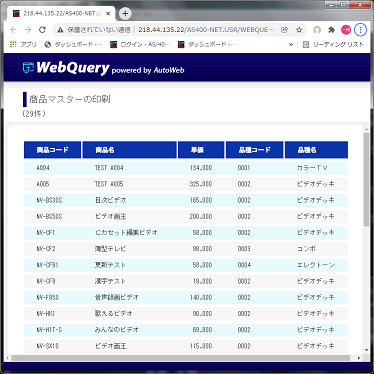Screen dimensions: 374x374
Task: Click price 200,000 in the table
Action: [x=201, y=216]
